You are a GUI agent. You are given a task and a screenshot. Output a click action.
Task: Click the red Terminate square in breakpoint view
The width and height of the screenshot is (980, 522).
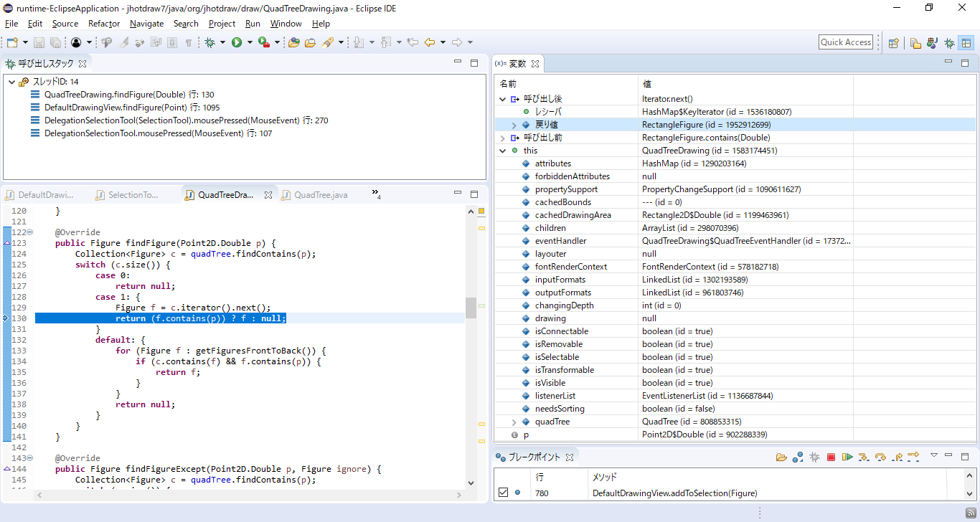[x=831, y=457]
